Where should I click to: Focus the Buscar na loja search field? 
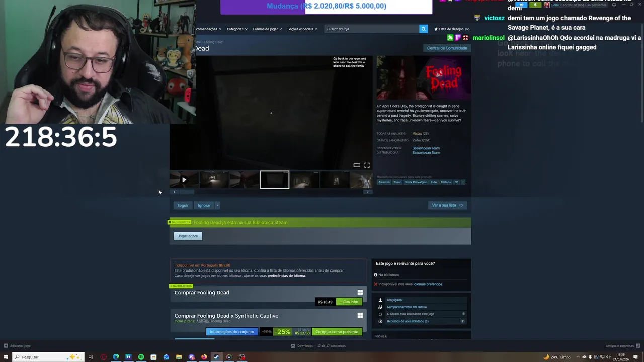tap(372, 29)
